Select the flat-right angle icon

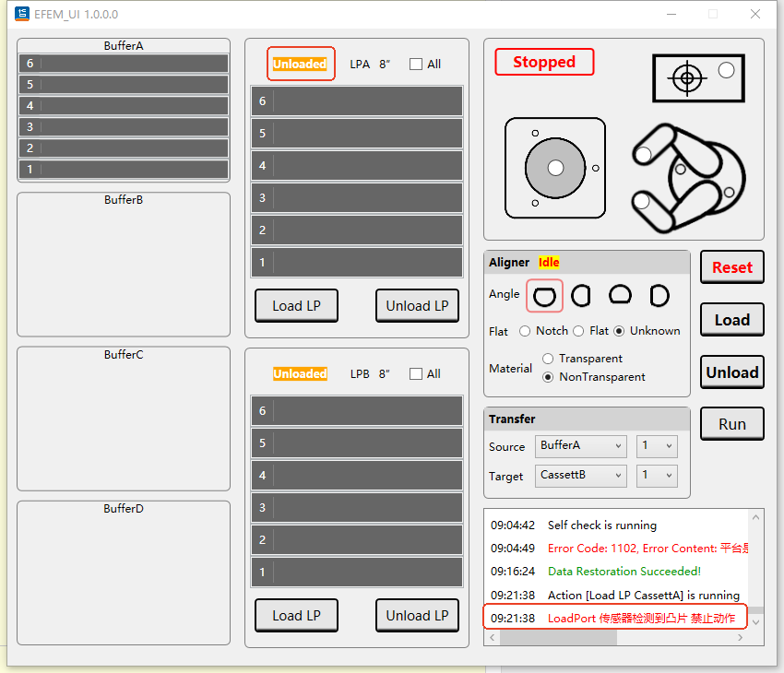pyautogui.click(x=581, y=296)
